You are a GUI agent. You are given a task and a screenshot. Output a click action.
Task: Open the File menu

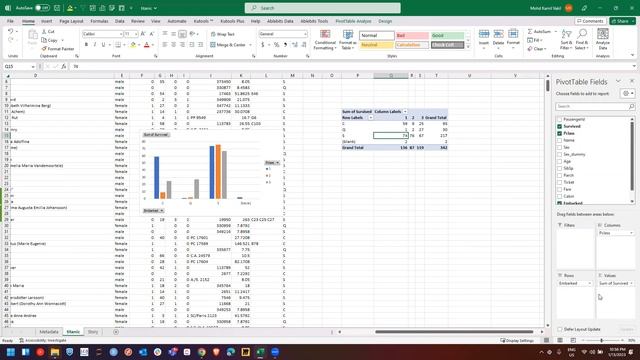click(x=10, y=21)
